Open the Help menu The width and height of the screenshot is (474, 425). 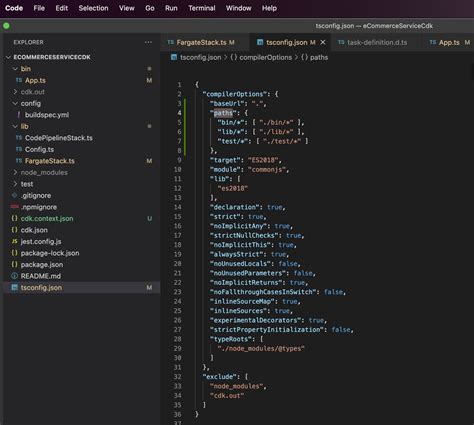(269, 8)
